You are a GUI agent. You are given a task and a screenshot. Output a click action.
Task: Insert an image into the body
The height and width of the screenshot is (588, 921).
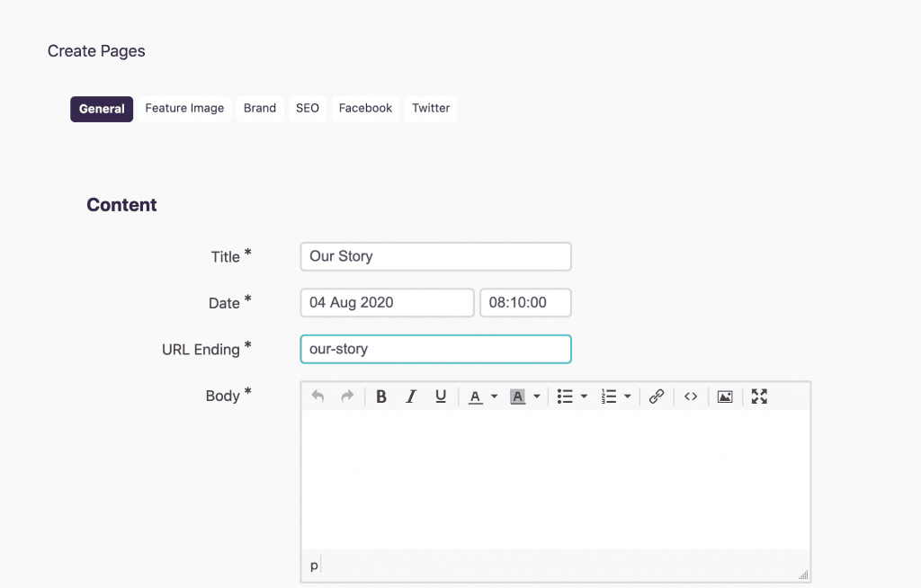725,396
